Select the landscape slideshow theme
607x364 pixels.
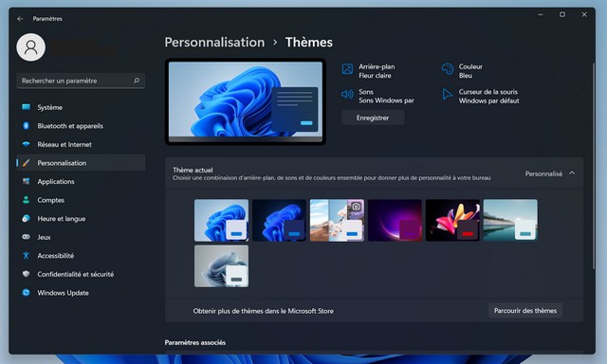(337, 220)
